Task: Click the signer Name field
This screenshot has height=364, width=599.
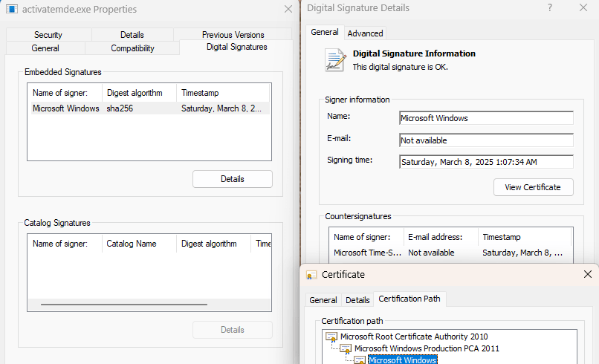Action: (x=486, y=118)
